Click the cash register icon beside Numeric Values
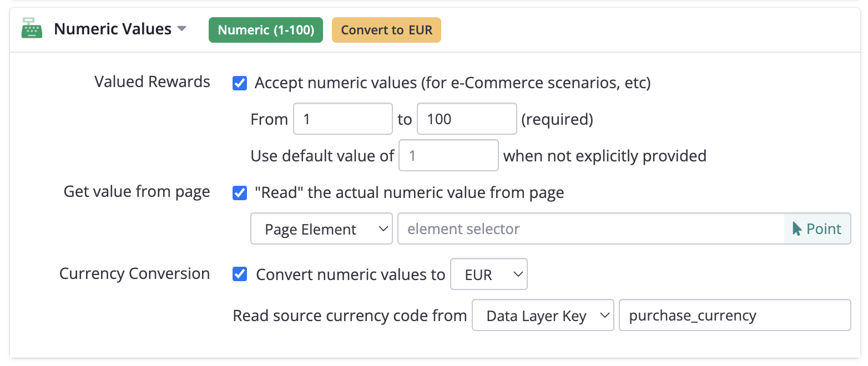The image size is (868, 366). tap(32, 29)
